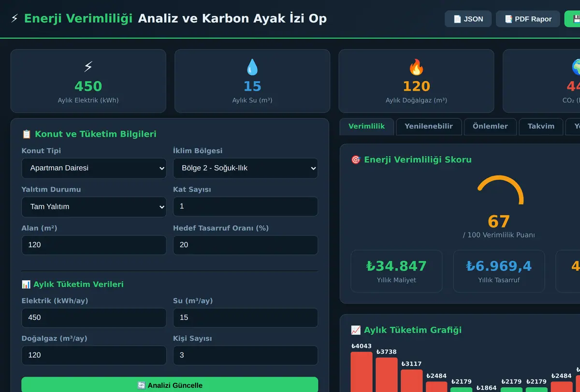Click the water drop icon on the water card
The width and height of the screenshot is (580, 392).
pyautogui.click(x=252, y=67)
